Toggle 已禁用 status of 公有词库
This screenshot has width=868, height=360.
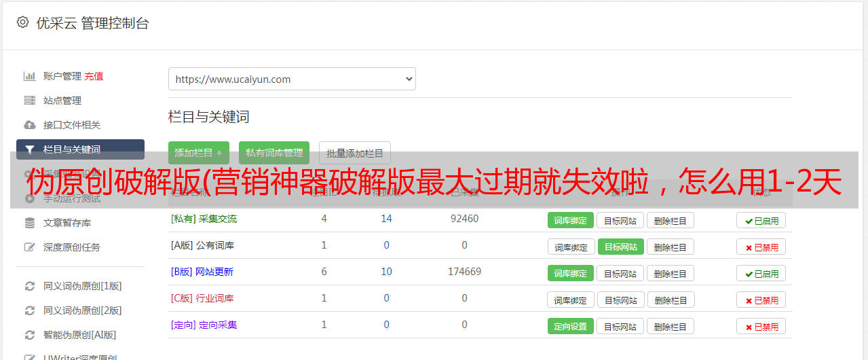point(761,247)
